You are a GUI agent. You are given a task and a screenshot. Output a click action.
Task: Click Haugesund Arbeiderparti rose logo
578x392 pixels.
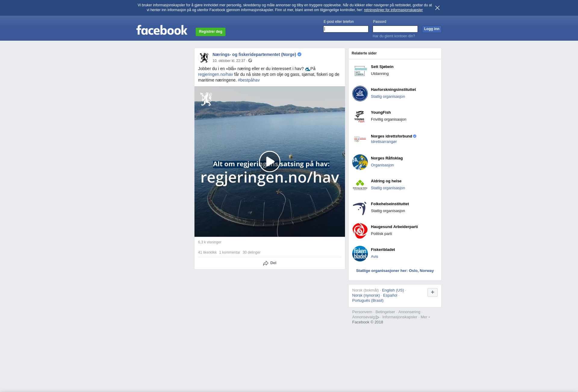click(x=360, y=231)
